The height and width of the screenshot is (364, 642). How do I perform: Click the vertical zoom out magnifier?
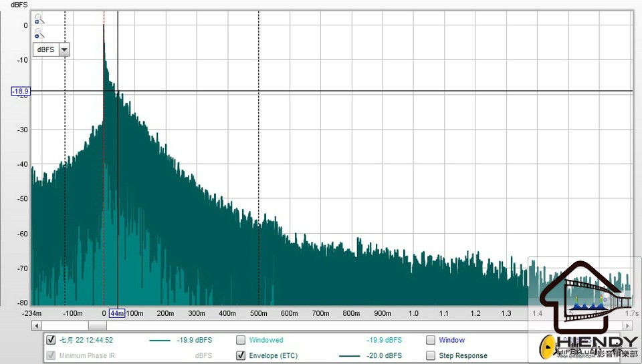[x=38, y=34]
